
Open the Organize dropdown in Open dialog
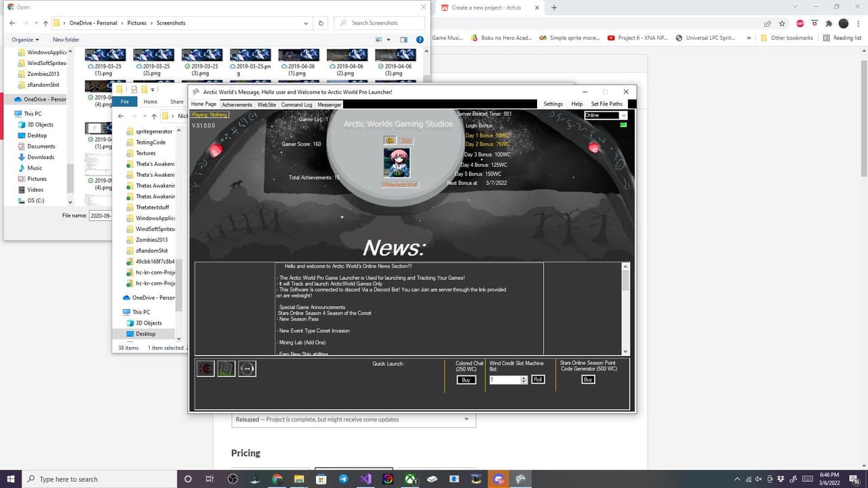pyautogui.click(x=25, y=40)
